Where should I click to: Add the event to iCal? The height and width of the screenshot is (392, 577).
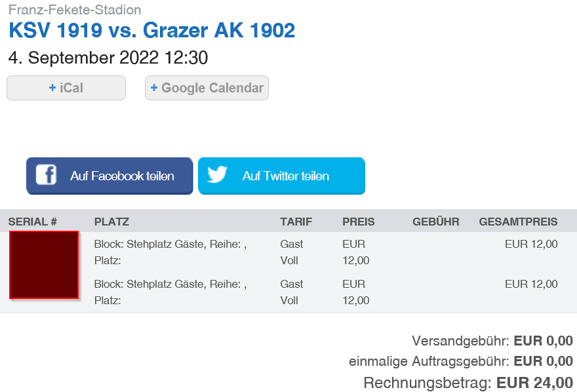click(x=66, y=88)
